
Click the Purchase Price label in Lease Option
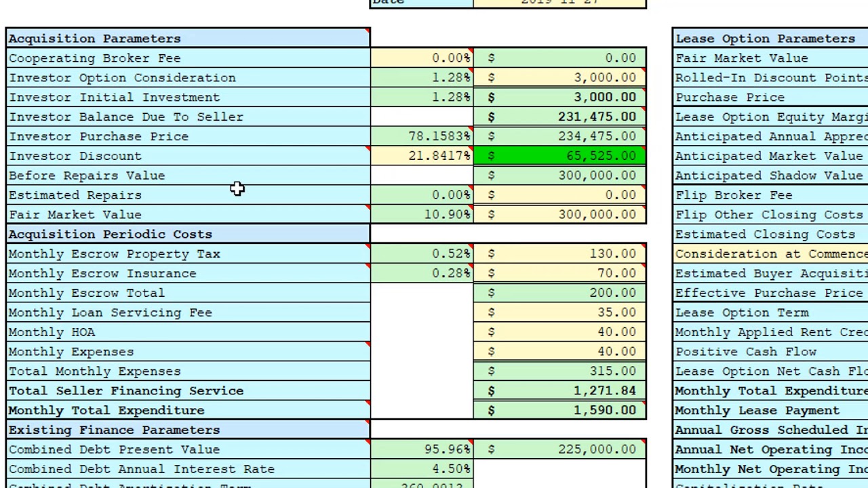click(730, 98)
